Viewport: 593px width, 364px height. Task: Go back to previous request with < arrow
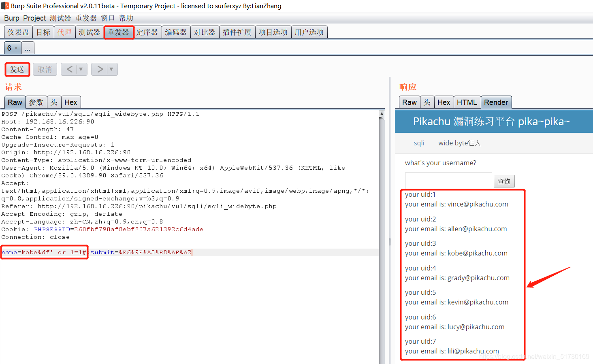pos(70,69)
